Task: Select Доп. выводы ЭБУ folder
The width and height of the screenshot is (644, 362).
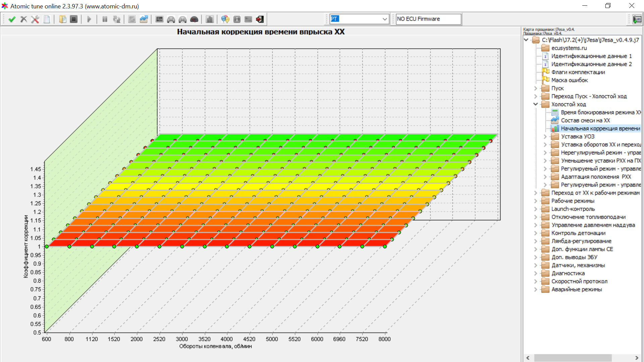Action: [x=574, y=257]
